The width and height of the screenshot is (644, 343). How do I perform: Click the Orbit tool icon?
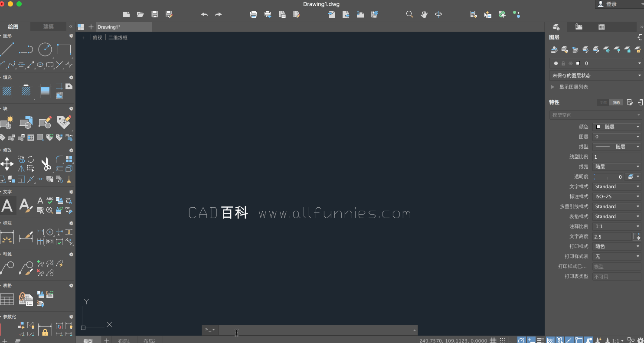(438, 14)
